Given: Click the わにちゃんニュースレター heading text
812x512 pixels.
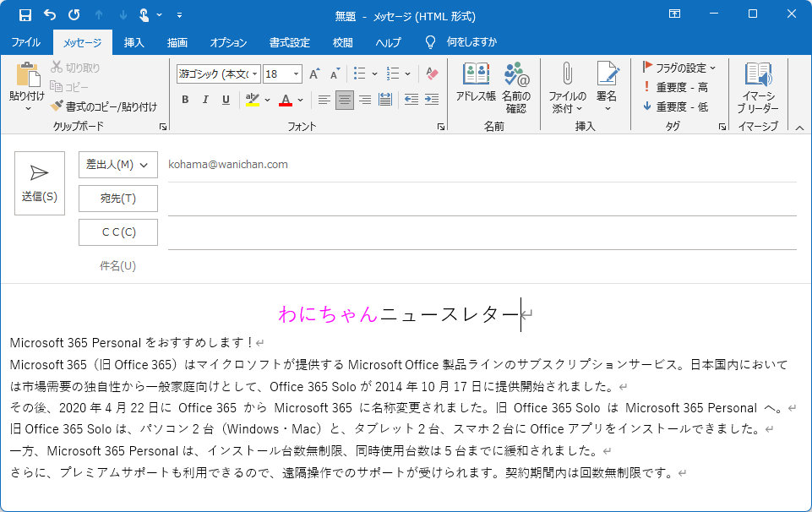Looking at the screenshot, I should point(399,314).
